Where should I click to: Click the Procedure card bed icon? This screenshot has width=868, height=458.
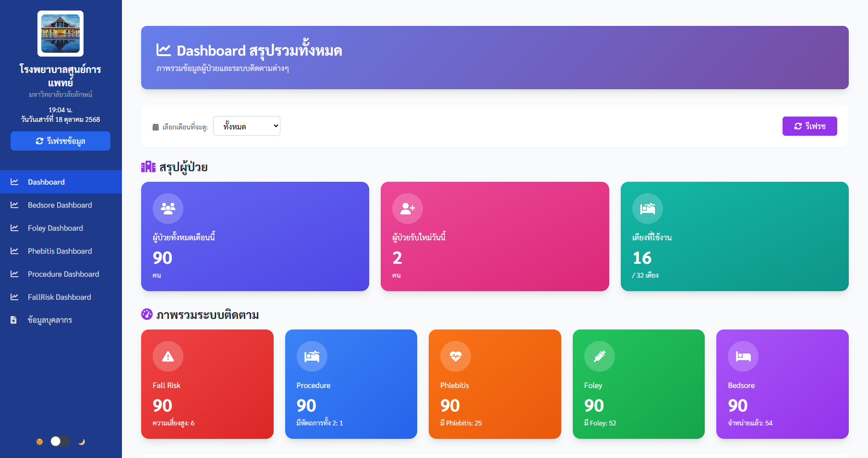click(x=312, y=356)
